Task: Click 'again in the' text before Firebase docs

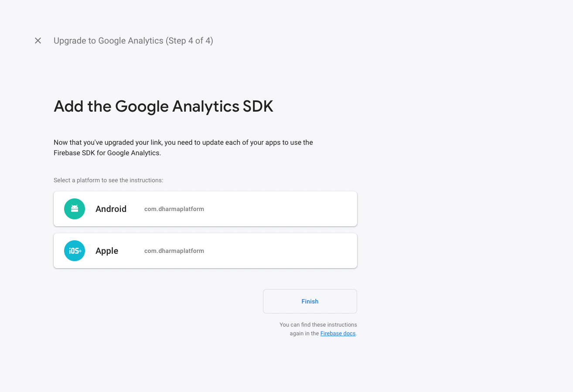Action: point(304,334)
